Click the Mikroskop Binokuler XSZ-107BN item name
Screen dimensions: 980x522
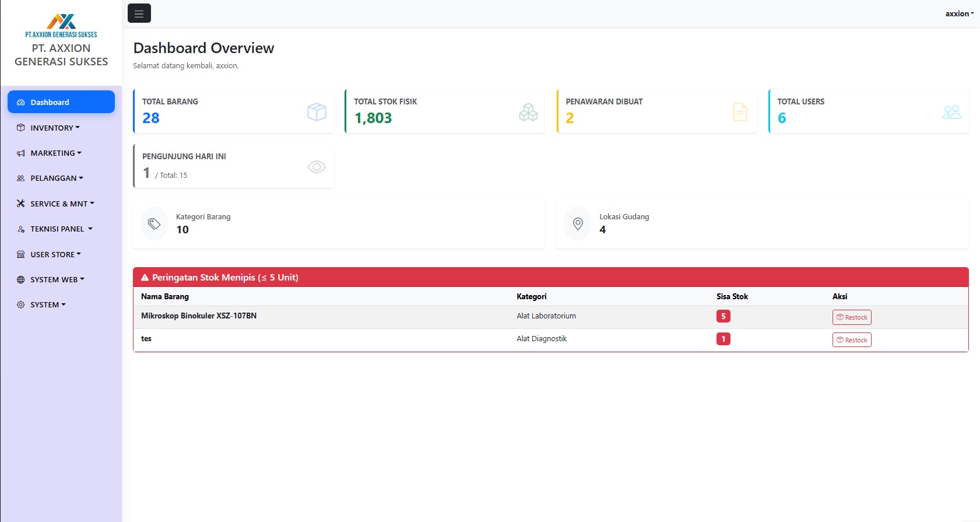click(x=199, y=316)
